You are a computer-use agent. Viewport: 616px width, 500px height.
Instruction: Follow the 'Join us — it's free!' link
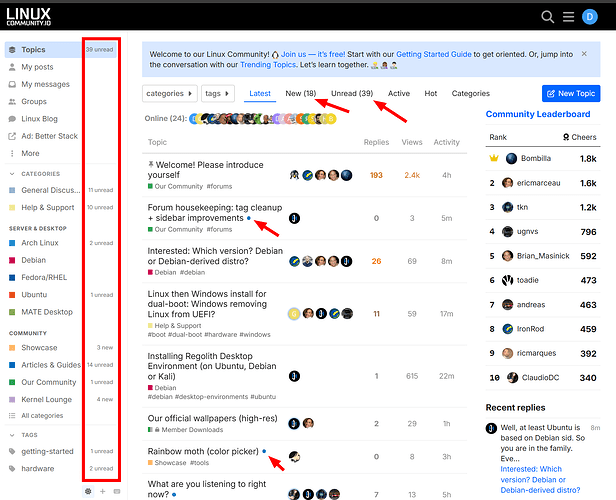(x=313, y=54)
